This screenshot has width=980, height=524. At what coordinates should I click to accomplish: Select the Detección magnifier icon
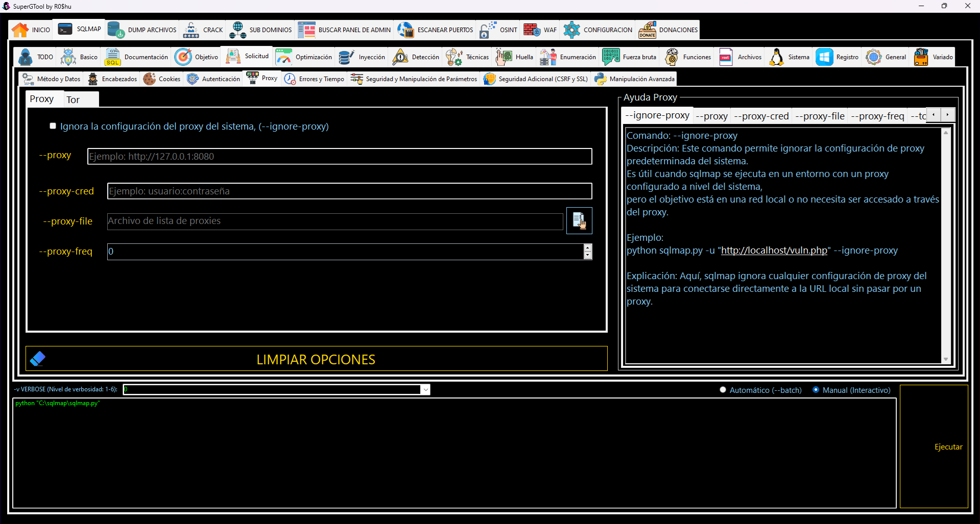click(400, 57)
